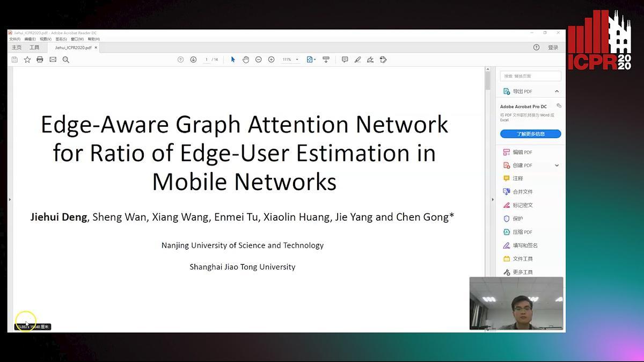The height and width of the screenshot is (362, 644).
Task: Add the document to starred with the star icon
Action: pyautogui.click(x=27, y=60)
